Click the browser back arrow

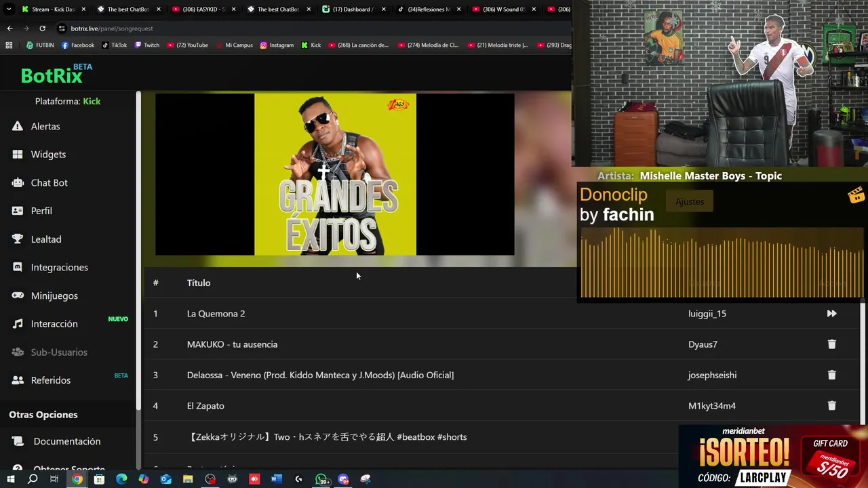point(9,28)
